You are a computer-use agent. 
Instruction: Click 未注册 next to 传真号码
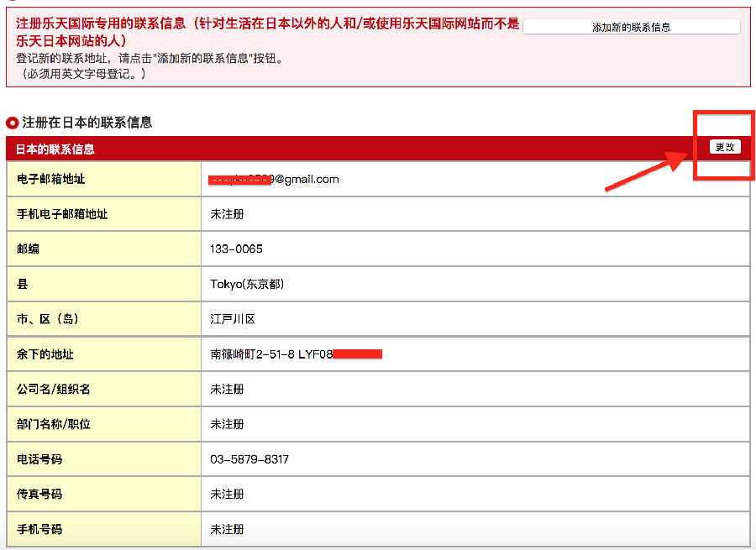click(x=227, y=494)
